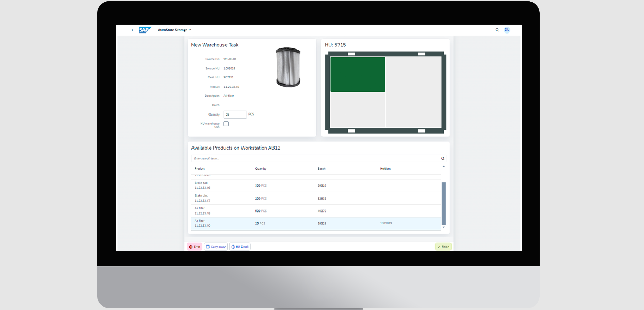Click the products table scrollbar thumb

point(444,203)
